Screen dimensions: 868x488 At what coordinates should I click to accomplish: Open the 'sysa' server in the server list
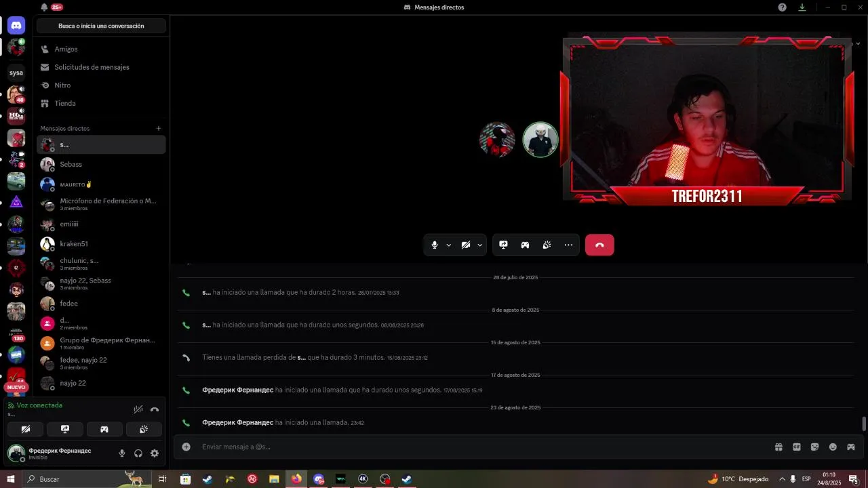[16, 73]
